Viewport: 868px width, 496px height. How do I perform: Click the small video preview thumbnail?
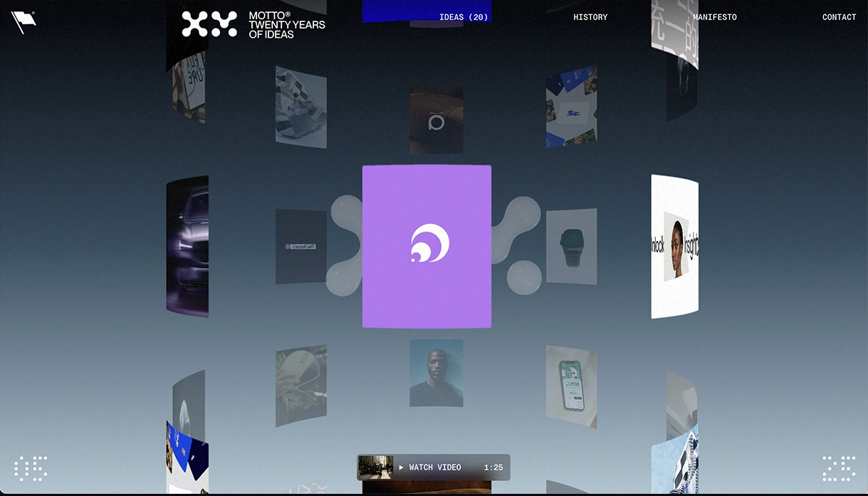[375, 467]
